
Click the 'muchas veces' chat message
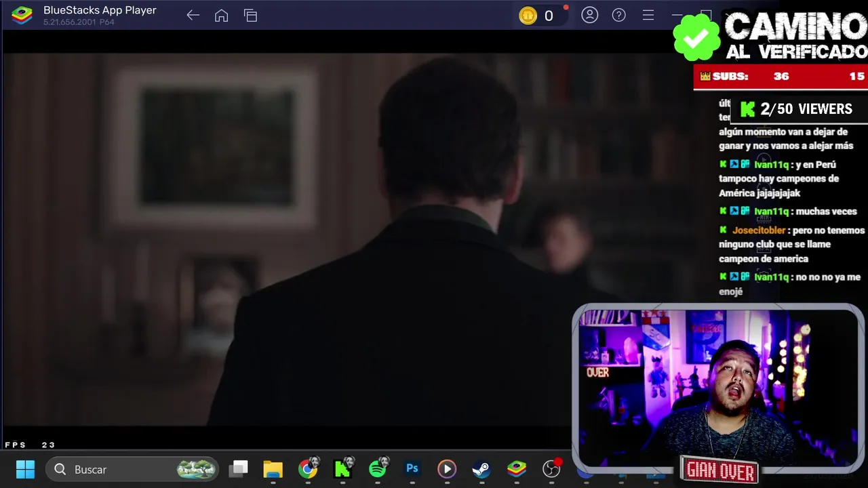tap(827, 211)
